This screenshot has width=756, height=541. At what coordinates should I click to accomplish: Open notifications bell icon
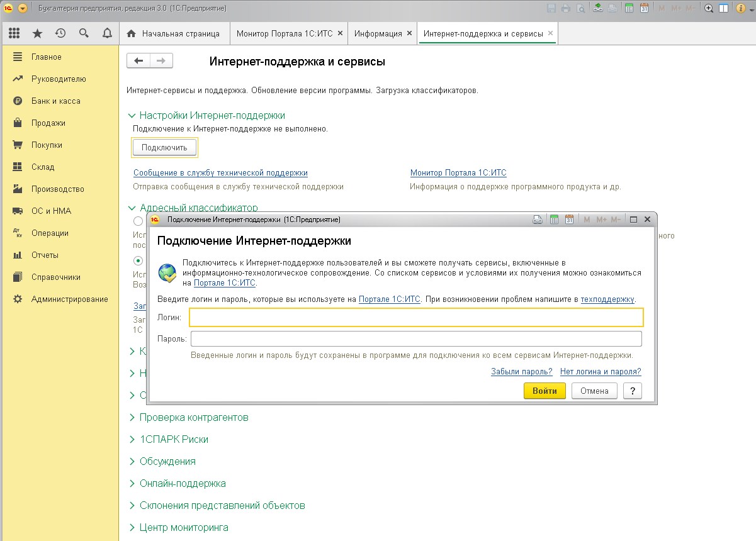click(107, 33)
